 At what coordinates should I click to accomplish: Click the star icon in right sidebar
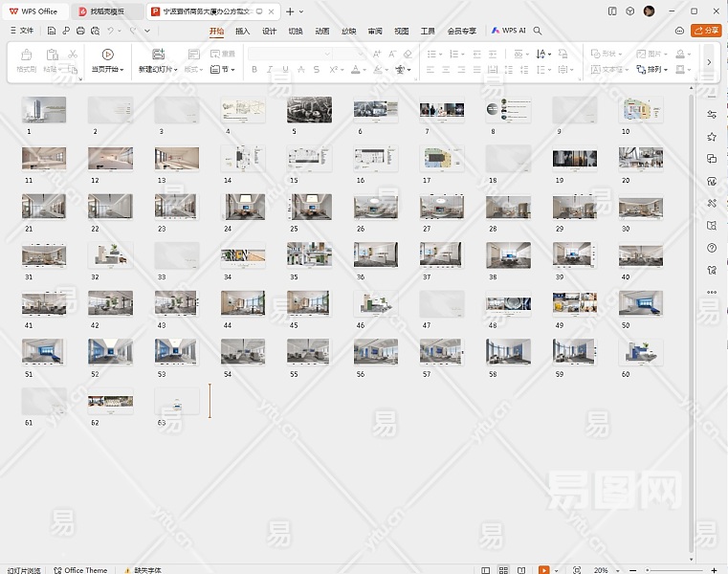(711, 137)
